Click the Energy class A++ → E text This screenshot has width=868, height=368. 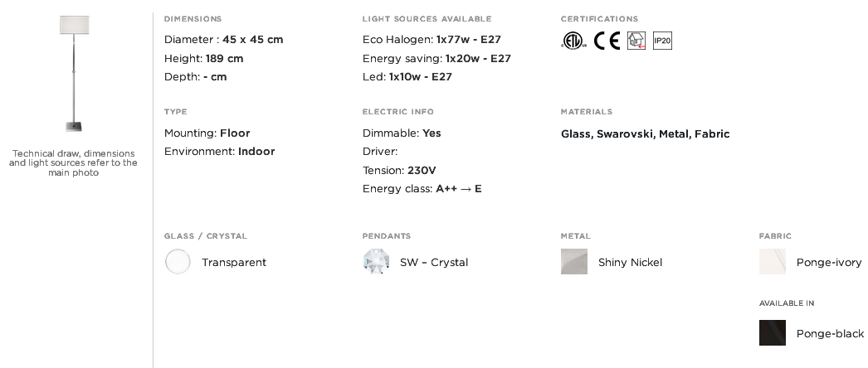click(x=422, y=189)
